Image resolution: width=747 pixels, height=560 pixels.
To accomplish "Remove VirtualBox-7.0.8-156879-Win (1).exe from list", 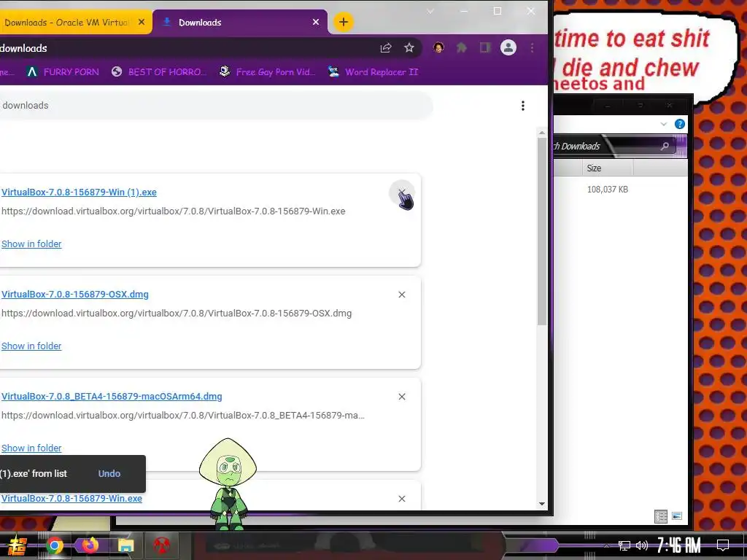I will (x=402, y=192).
